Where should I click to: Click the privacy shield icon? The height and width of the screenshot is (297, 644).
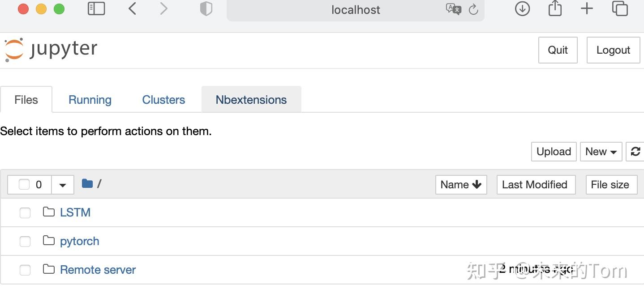(206, 9)
